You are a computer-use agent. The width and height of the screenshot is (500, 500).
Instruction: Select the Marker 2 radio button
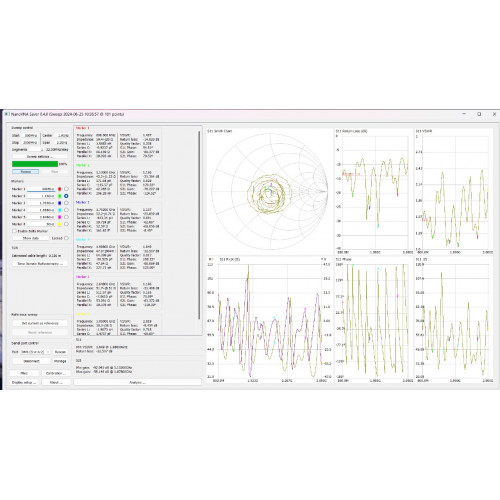[x=66, y=196]
